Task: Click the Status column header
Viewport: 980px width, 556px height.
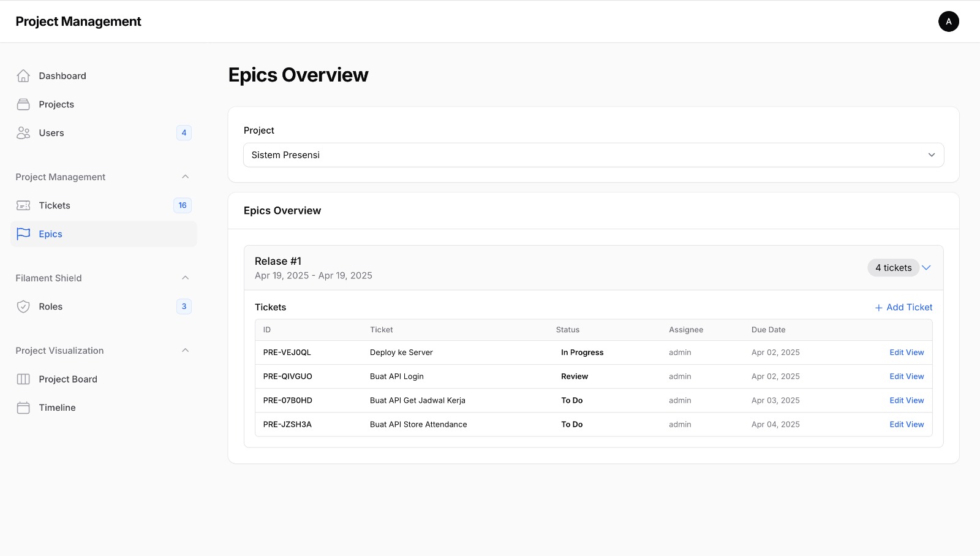Action: [568, 330]
